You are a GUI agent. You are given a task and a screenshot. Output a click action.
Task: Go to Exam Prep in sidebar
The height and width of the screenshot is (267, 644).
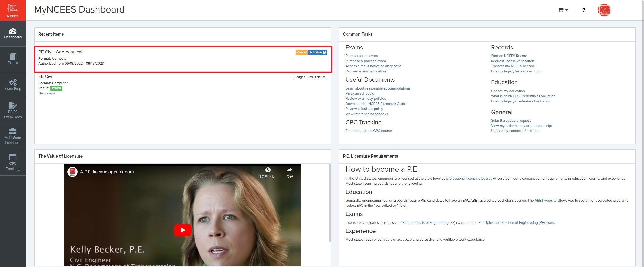click(x=13, y=85)
